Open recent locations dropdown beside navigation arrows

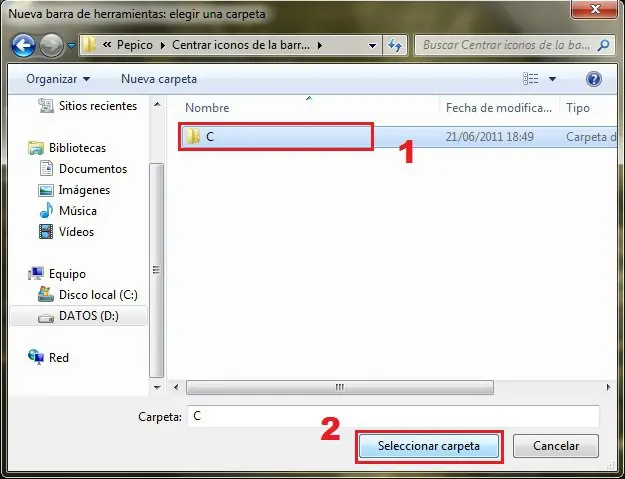pos(71,46)
